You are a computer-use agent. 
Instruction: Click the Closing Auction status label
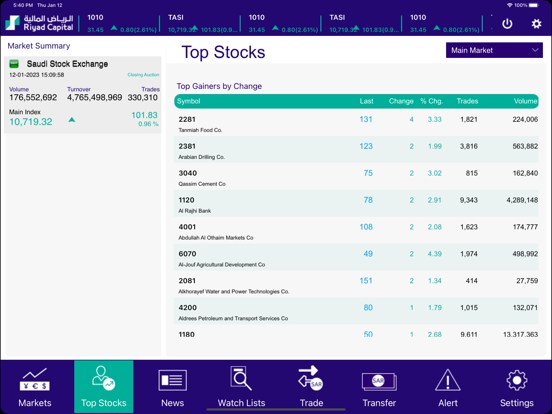[143, 75]
